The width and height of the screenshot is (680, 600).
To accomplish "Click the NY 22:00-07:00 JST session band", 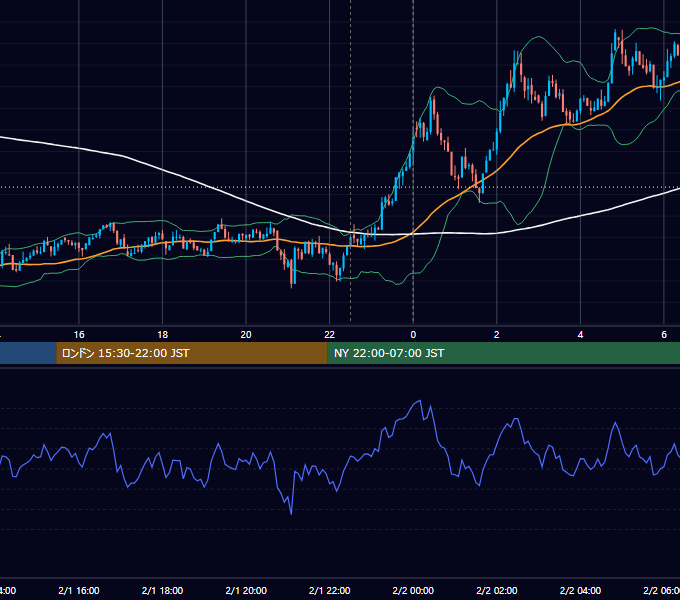I will [503, 353].
